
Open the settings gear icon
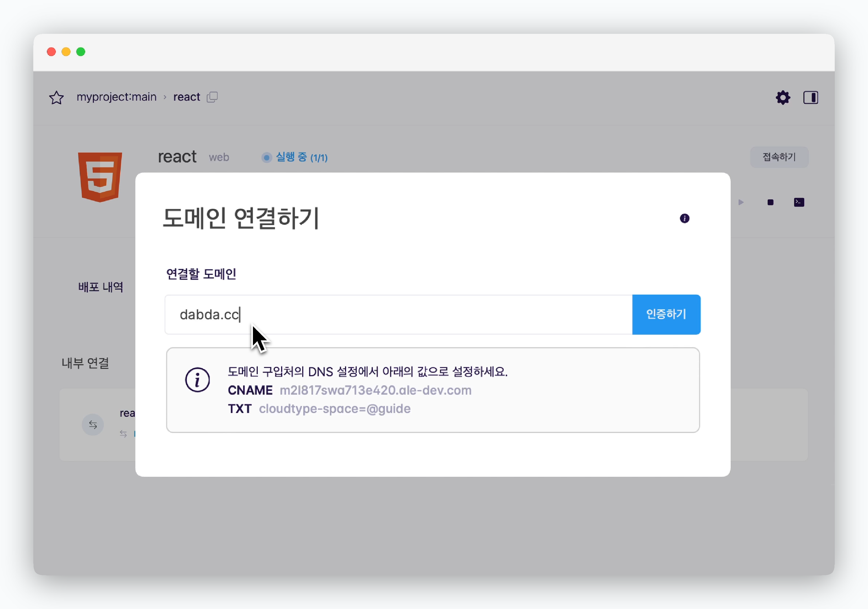click(783, 98)
